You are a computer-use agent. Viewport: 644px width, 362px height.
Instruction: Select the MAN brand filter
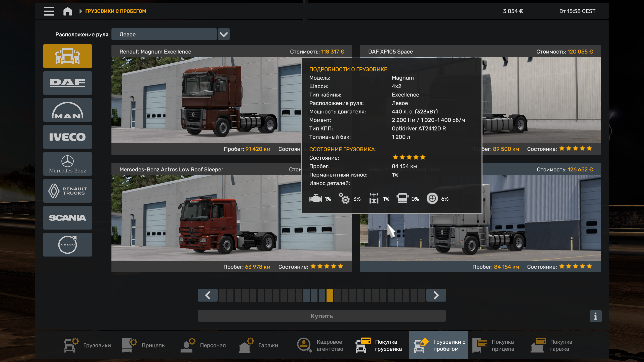point(67,110)
